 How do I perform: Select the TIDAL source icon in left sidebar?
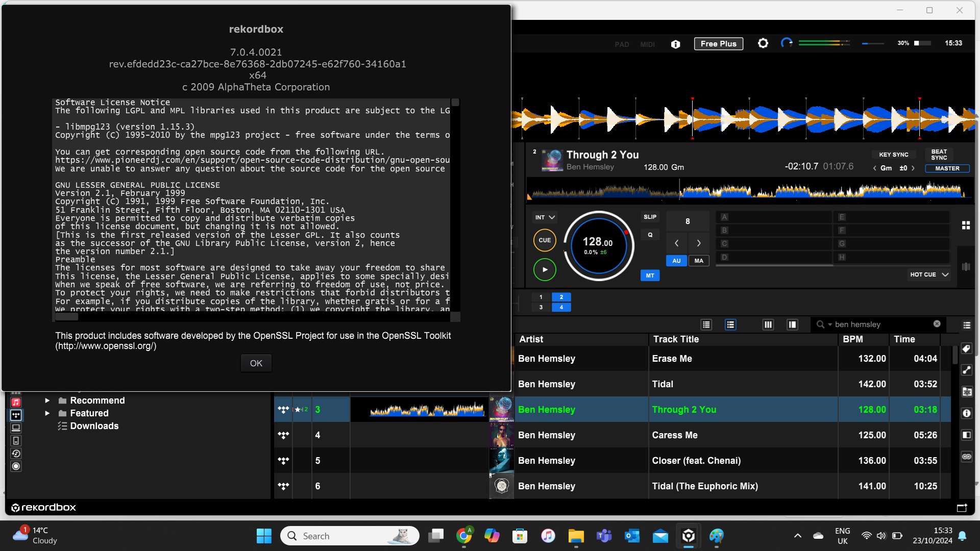point(16,415)
